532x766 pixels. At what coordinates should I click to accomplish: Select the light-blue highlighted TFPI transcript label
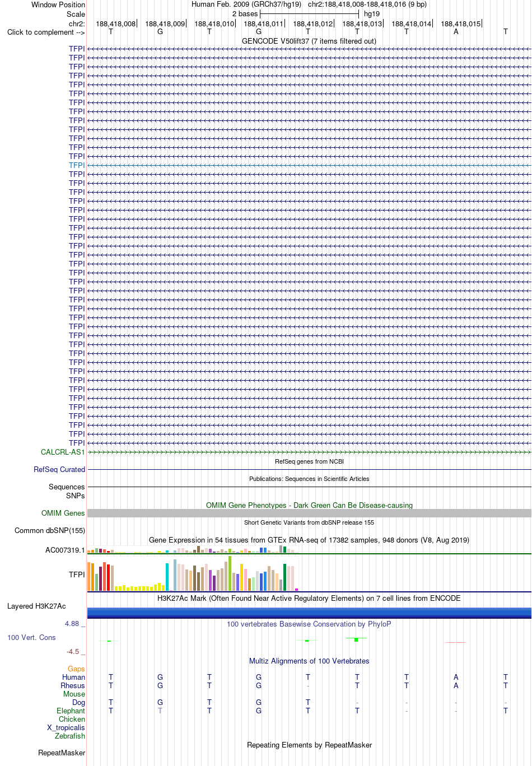(x=77, y=165)
